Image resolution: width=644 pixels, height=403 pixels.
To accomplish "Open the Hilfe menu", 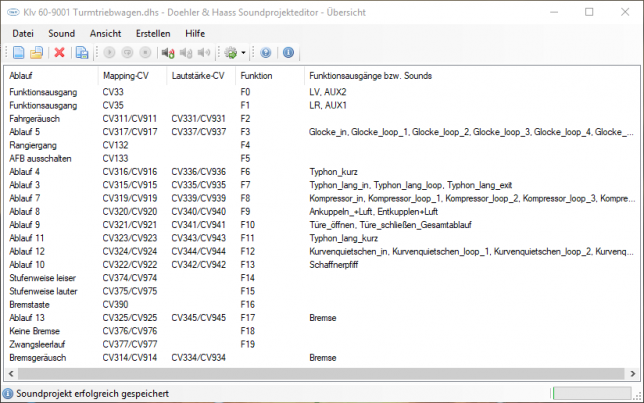I will click(x=195, y=34).
